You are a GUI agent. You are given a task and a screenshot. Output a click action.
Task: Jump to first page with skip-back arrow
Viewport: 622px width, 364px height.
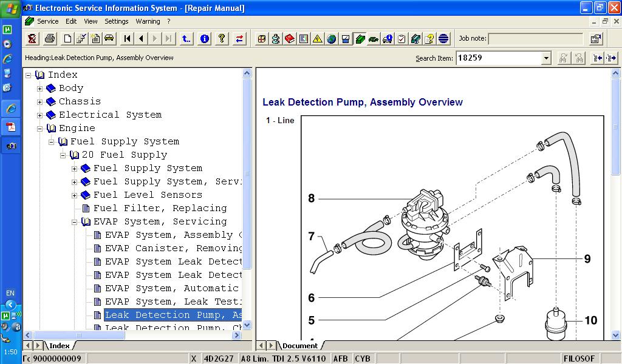point(127,39)
